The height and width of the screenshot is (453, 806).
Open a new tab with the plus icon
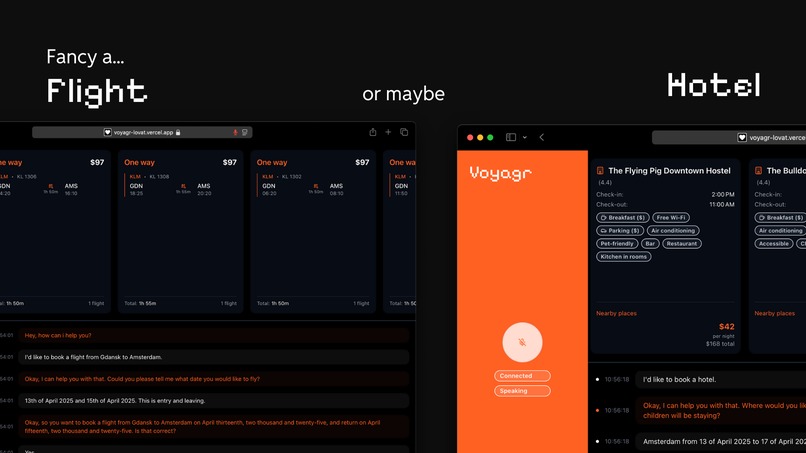coord(388,132)
